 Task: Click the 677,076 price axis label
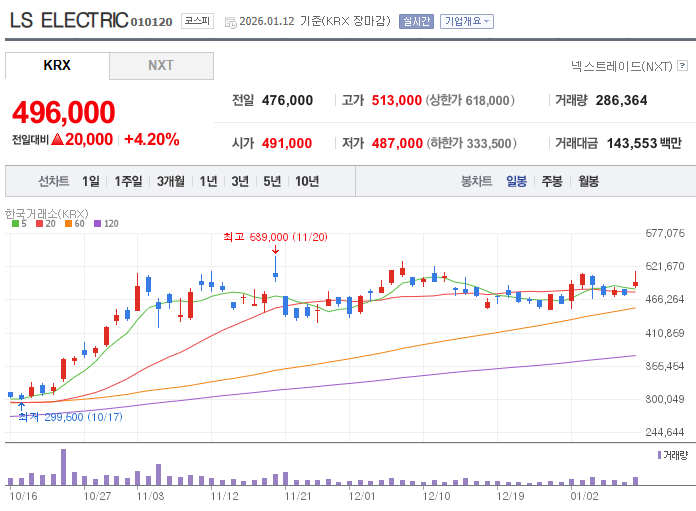click(665, 233)
